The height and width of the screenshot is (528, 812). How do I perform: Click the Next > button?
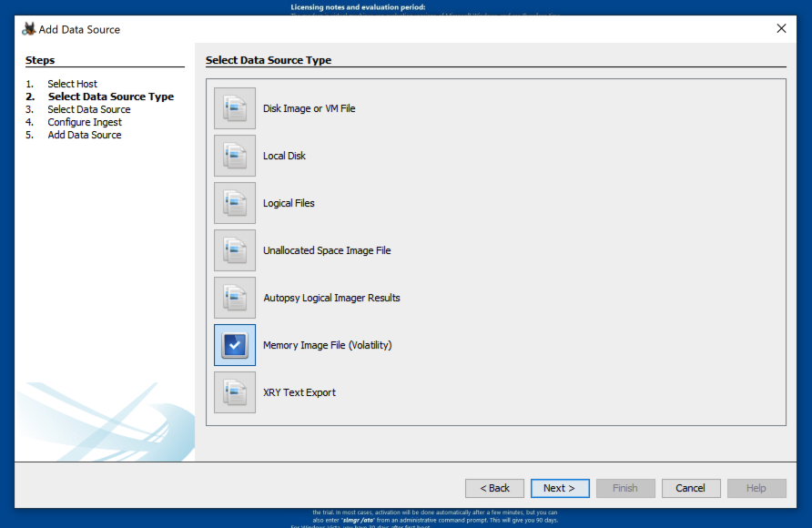pos(560,488)
